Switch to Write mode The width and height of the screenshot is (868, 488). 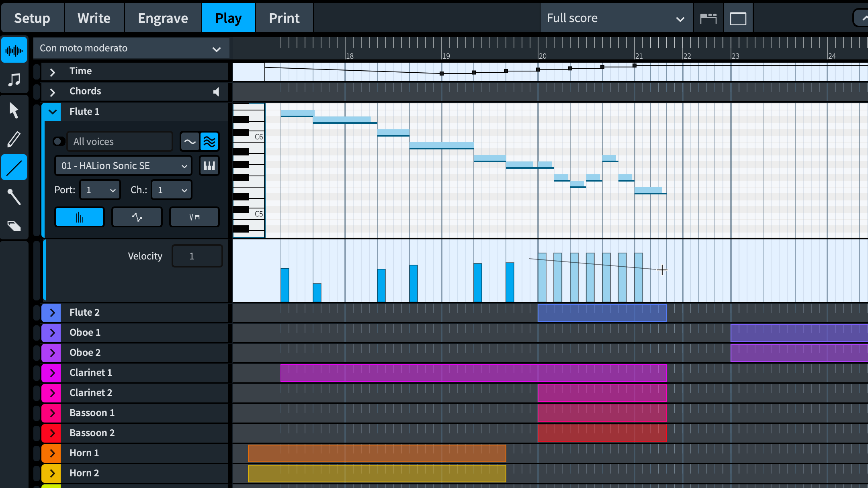tap(94, 18)
